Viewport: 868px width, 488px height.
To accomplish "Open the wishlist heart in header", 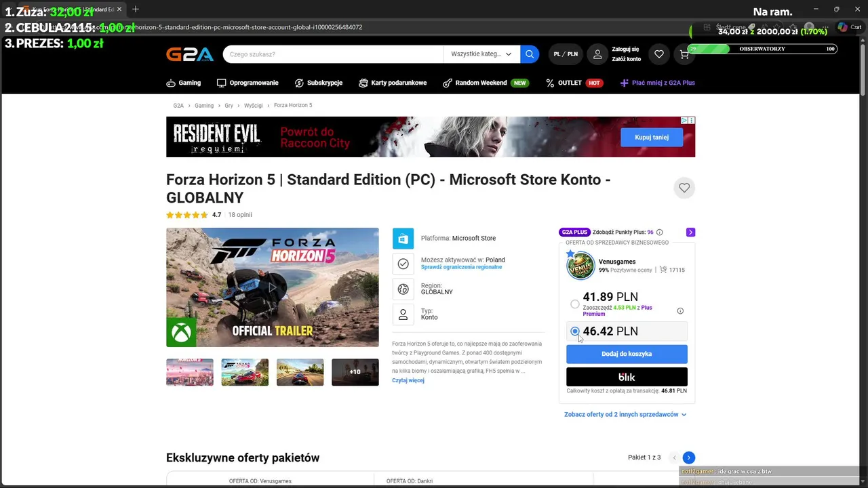I will pyautogui.click(x=658, y=54).
